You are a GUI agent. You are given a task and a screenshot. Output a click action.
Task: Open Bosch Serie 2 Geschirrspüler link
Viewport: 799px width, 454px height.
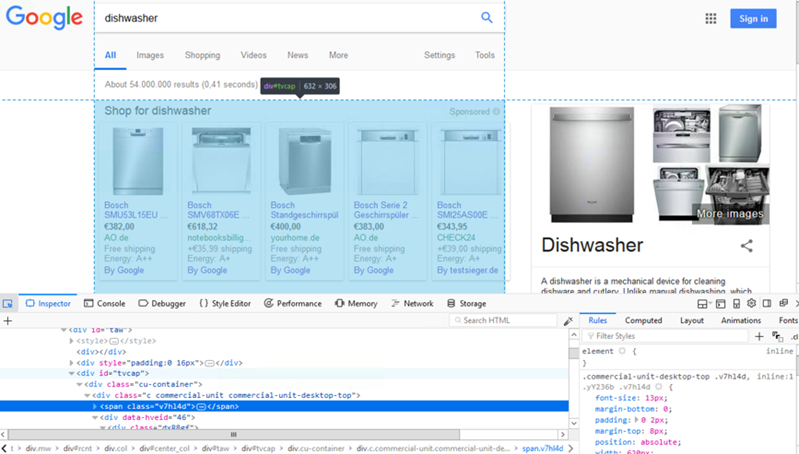(x=386, y=210)
